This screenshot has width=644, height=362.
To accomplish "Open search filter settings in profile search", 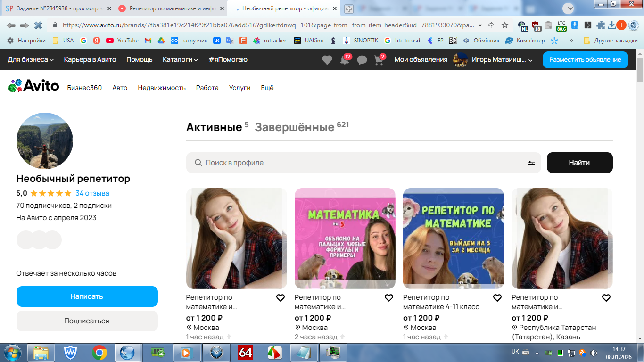I will point(531,163).
